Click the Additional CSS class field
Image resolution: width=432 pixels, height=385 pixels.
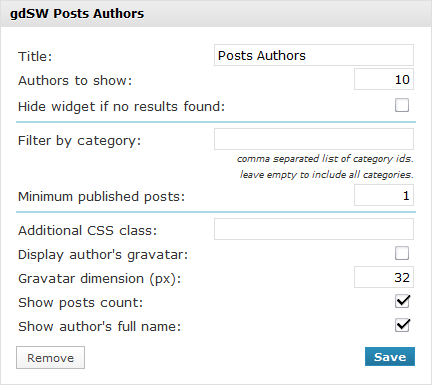click(x=314, y=229)
